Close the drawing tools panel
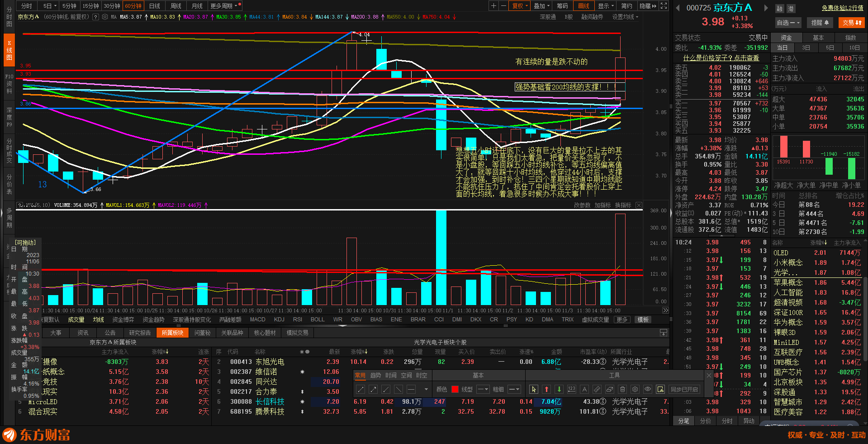Image resolution: width=868 pixels, height=444 pixels. [x=709, y=376]
